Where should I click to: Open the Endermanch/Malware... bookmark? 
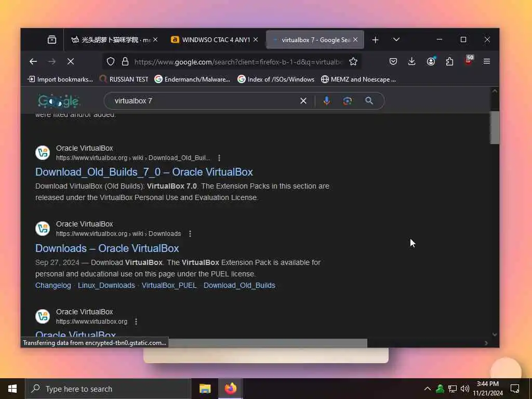tap(192, 79)
